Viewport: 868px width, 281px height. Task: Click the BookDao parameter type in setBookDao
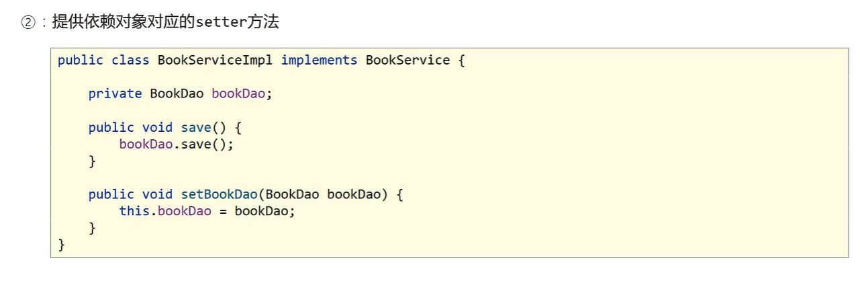pyautogui.click(x=292, y=194)
